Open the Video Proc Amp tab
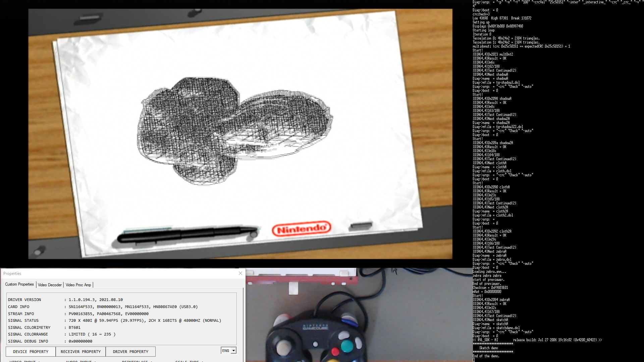This screenshot has width=644, height=362. (x=78, y=285)
